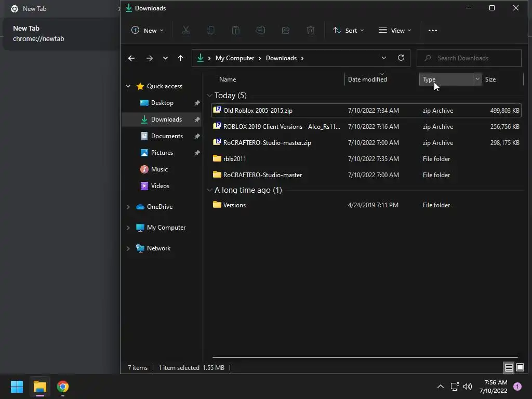The image size is (532, 399).
Task: Click pin icon next to Pictures
Action: (197, 153)
